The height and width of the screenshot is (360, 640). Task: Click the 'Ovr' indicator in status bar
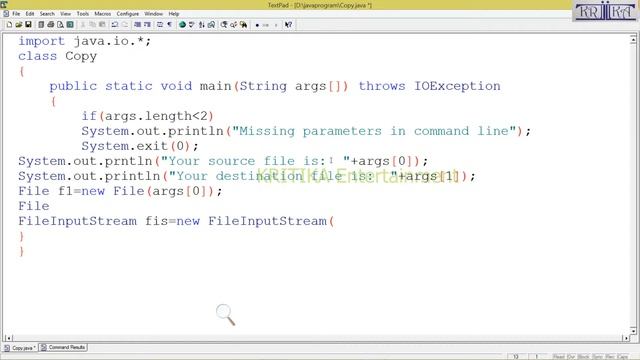[x=571, y=357]
